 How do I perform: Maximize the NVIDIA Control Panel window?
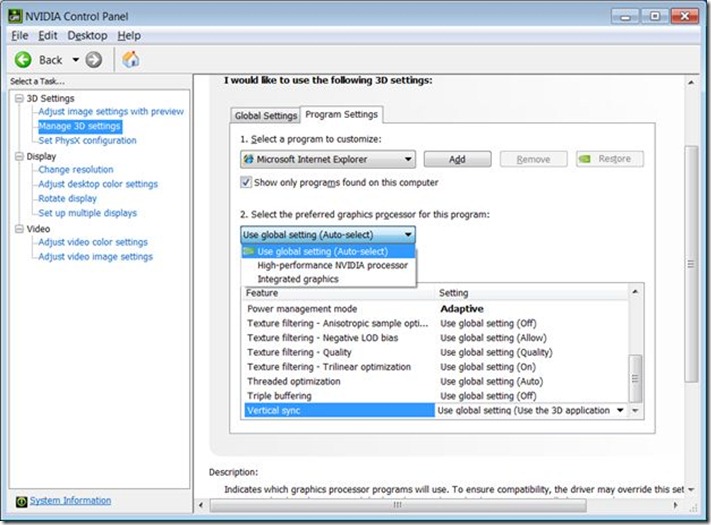(655, 17)
